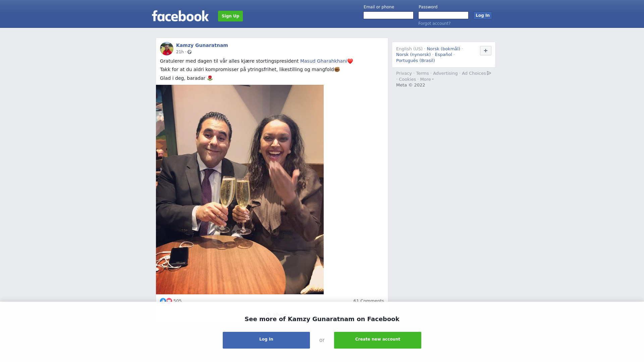Switch language to Norsk (bokmål)
Screen dimensions: 644x362
point(443,49)
